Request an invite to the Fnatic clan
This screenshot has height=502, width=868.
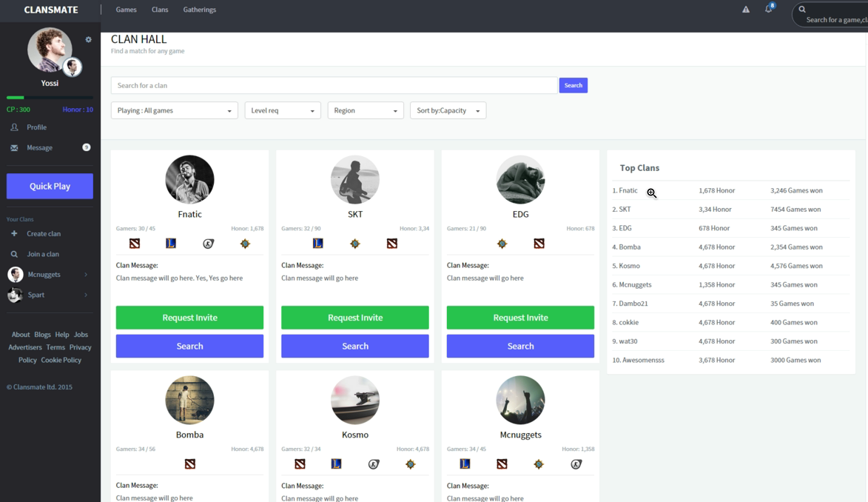pyautogui.click(x=189, y=318)
